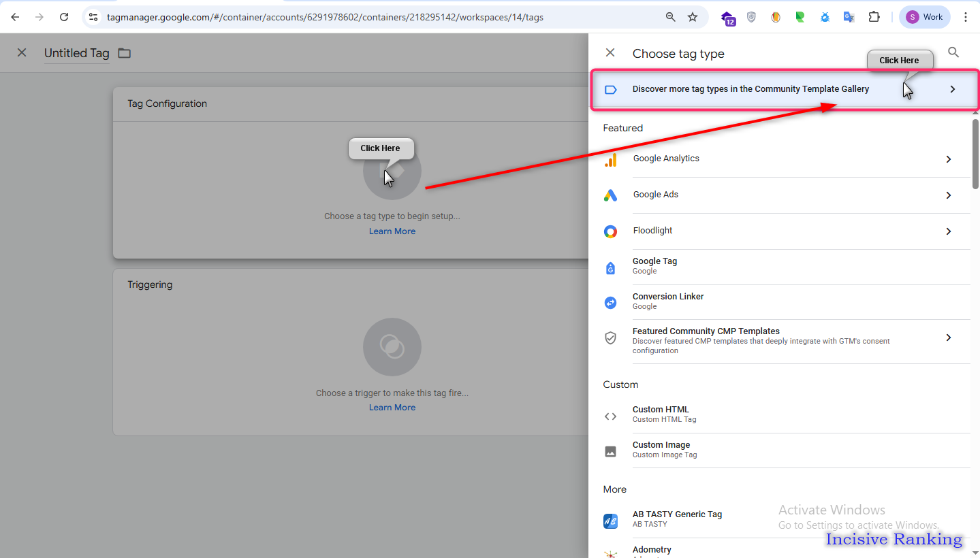Select the Floodlight icon
The image size is (980, 558).
click(x=610, y=231)
